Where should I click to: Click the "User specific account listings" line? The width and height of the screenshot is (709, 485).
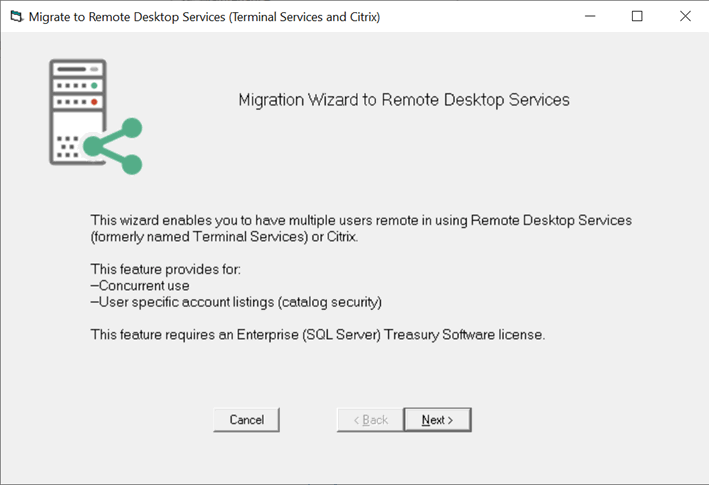point(236,302)
